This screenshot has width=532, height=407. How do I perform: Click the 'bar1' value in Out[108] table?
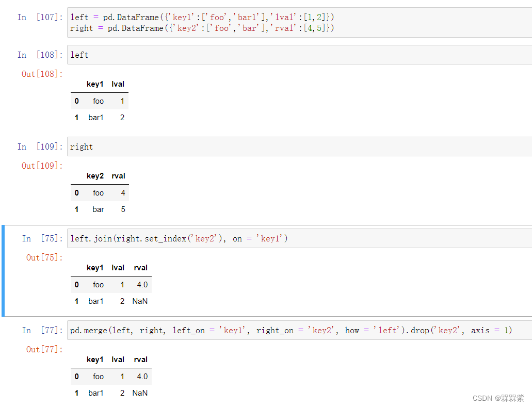click(x=96, y=117)
